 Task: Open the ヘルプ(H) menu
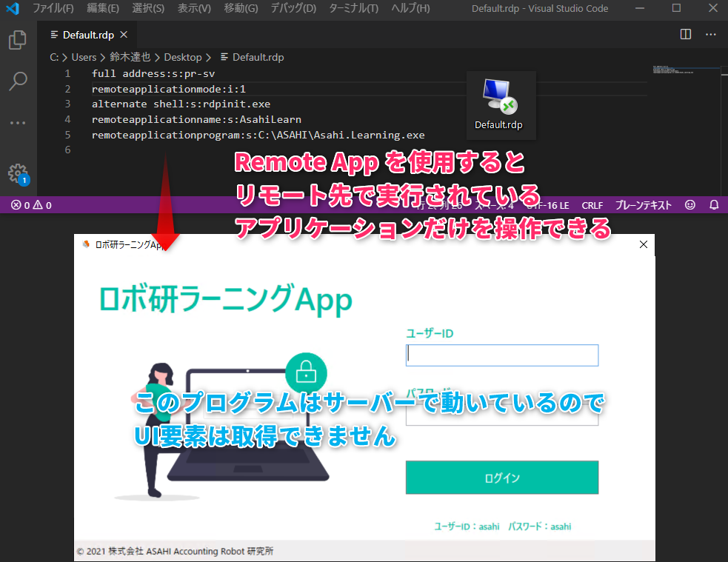pyautogui.click(x=410, y=8)
